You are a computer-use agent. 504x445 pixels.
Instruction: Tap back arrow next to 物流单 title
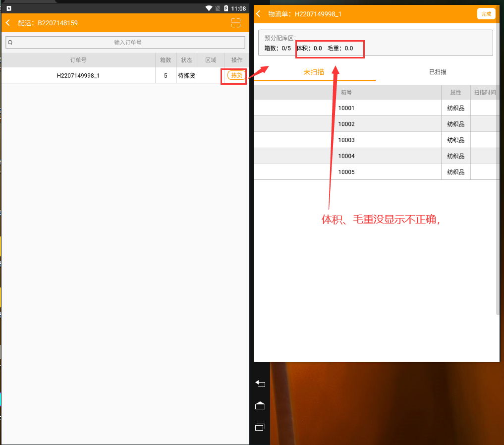coord(258,14)
